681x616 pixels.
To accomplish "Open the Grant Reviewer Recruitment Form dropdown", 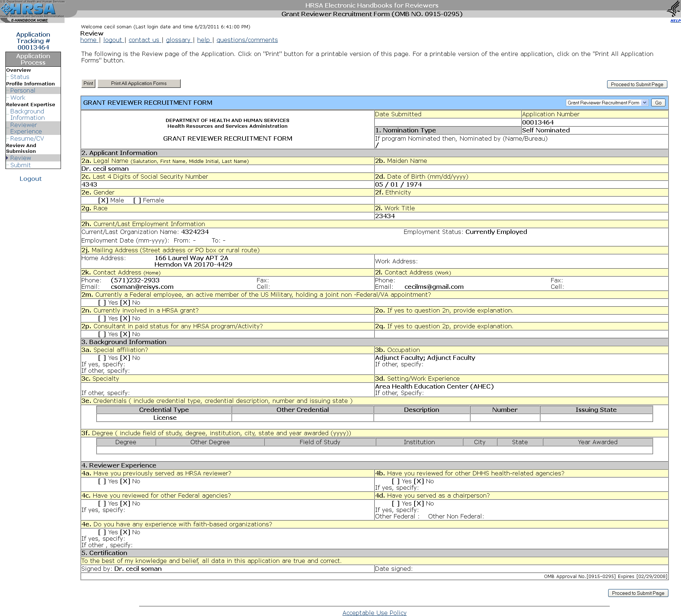I will pyautogui.click(x=607, y=103).
